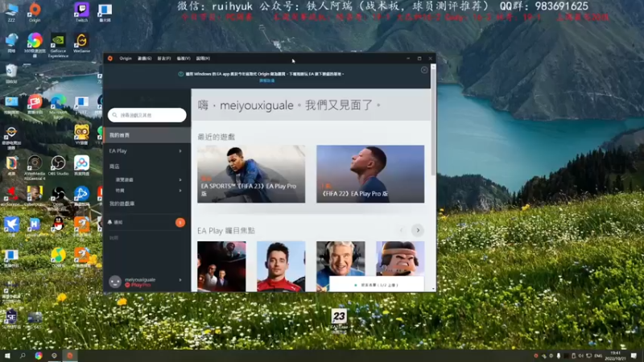The image size is (644, 362).
Task: Open the QQ penguin desktop shortcut
Action: click(58, 225)
